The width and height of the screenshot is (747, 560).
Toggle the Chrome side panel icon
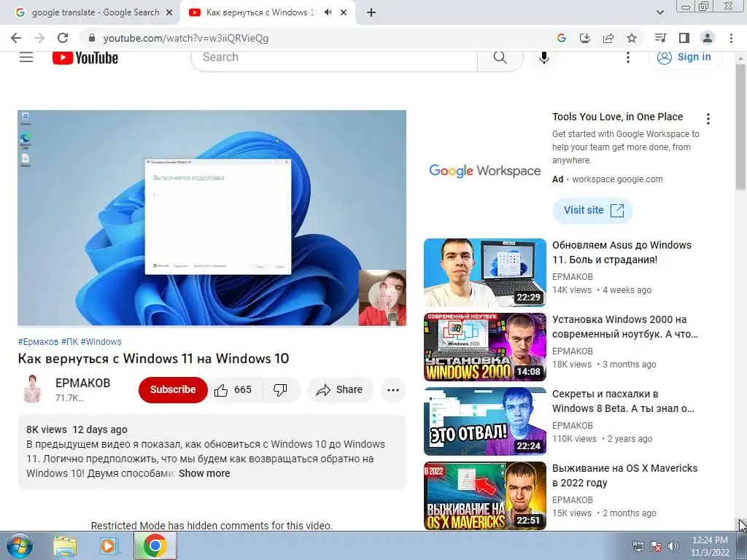(x=684, y=38)
